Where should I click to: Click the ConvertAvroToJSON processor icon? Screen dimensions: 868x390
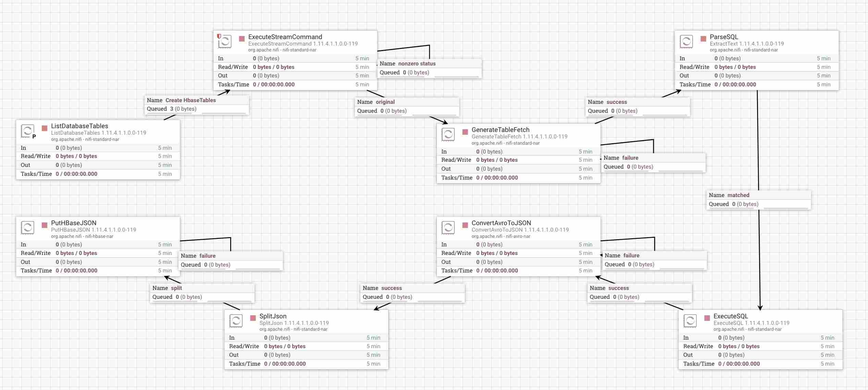pos(448,228)
